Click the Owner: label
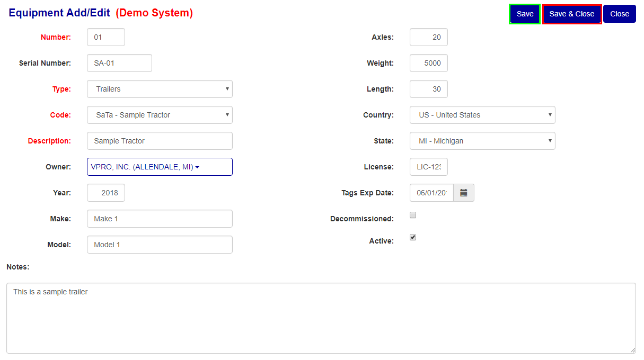 point(58,167)
